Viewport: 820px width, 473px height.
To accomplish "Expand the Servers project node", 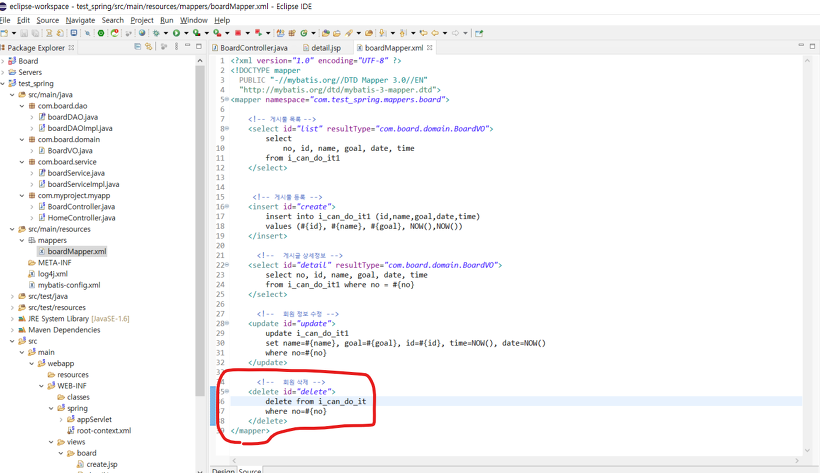I will tap(3, 72).
